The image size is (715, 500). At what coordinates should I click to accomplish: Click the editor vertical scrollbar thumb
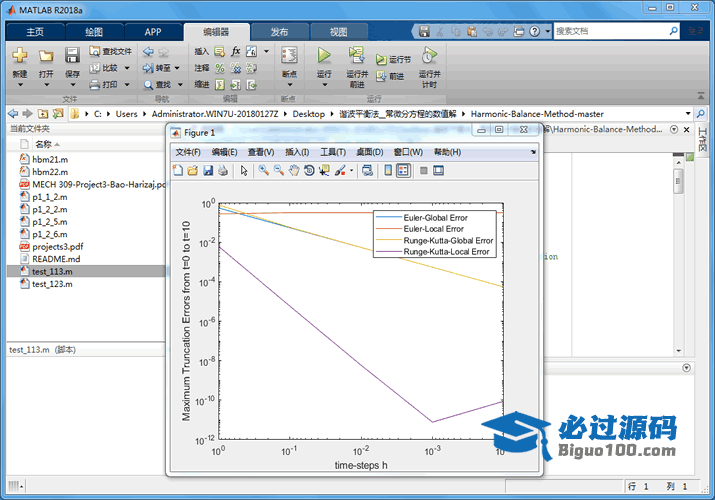pos(679,181)
